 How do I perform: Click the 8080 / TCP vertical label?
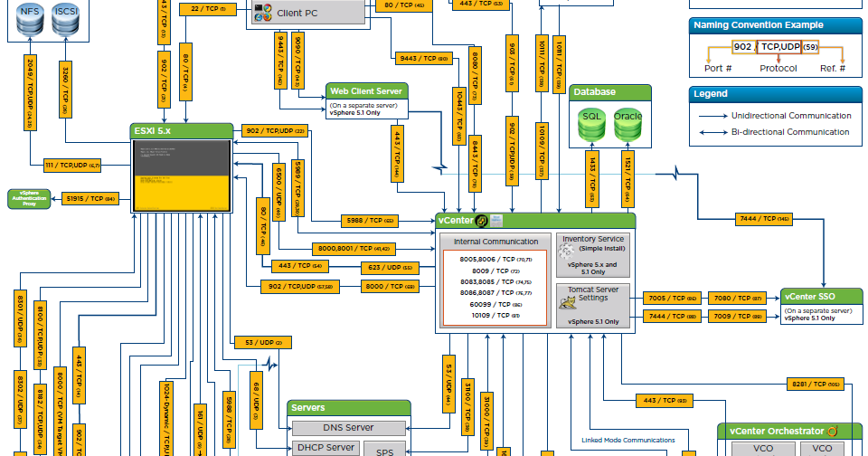pyautogui.click(x=475, y=77)
